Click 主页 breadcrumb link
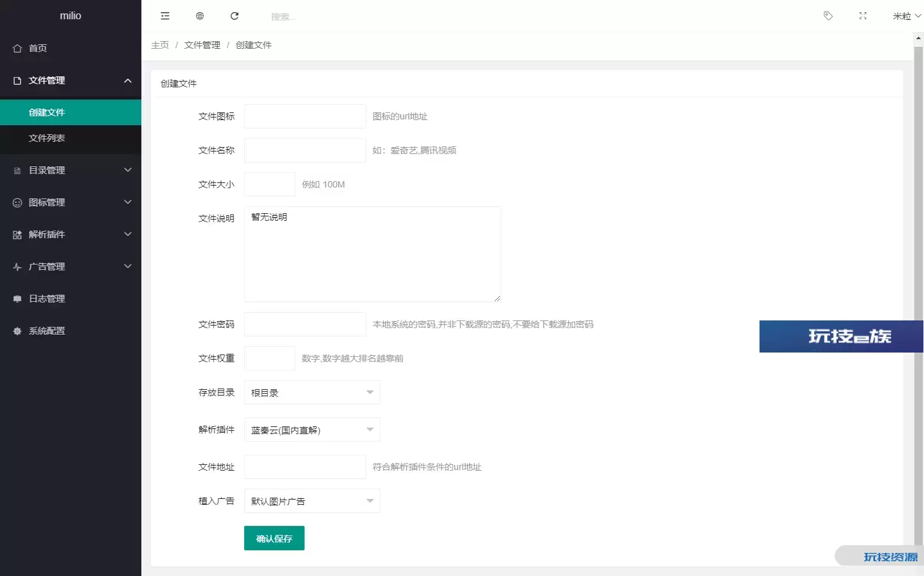The width and height of the screenshot is (924, 576). [x=160, y=45]
